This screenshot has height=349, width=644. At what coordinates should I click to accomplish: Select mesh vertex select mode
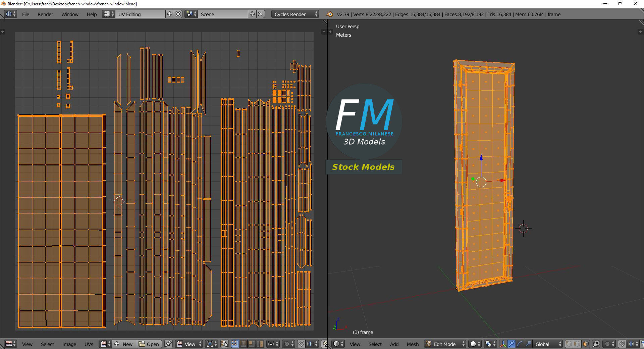(569, 344)
